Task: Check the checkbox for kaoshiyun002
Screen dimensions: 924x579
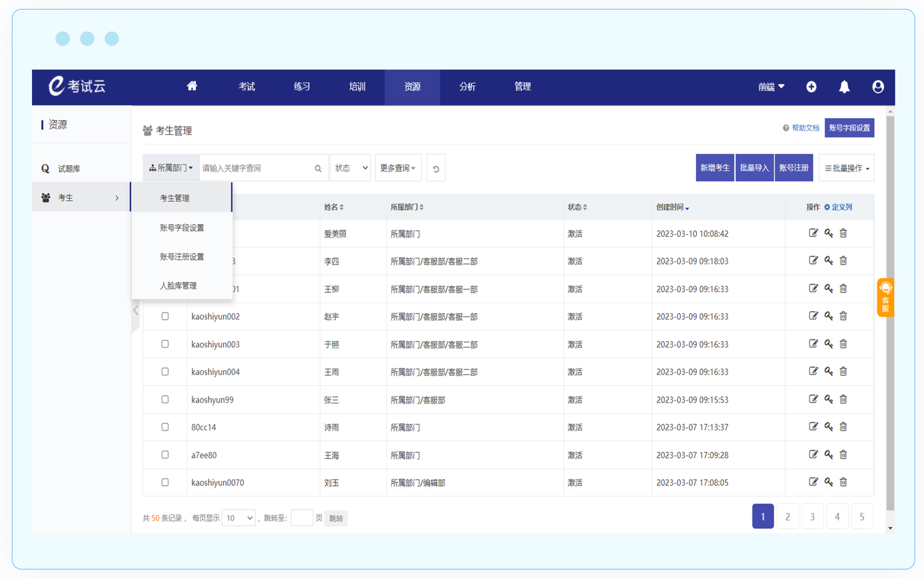Action: [x=165, y=317]
